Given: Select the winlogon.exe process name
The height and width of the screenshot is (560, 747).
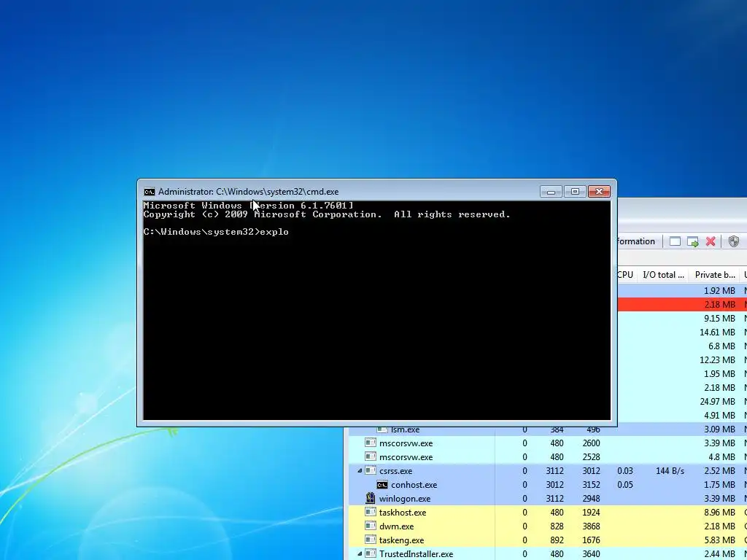Looking at the screenshot, I should 404,499.
